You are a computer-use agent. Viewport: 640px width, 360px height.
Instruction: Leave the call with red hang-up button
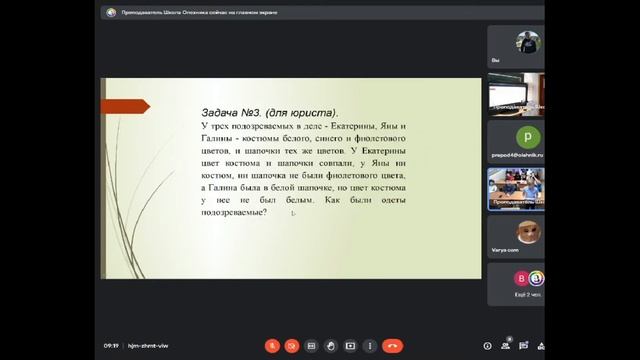click(393, 346)
